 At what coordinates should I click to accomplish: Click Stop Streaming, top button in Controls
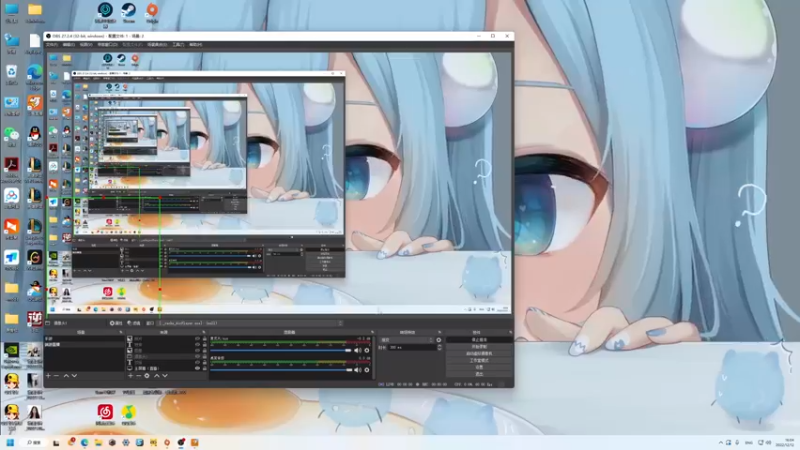(480, 339)
